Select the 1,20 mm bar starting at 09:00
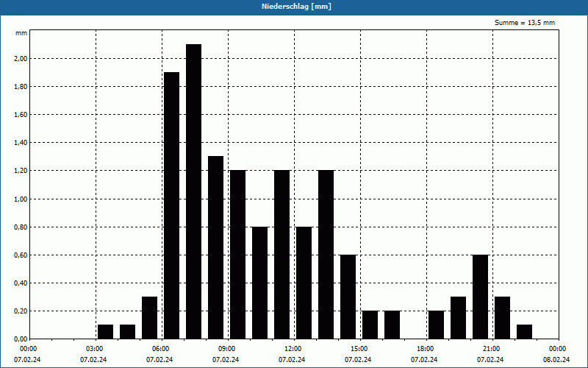The width and height of the screenshot is (588, 368). pyautogui.click(x=237, y=255)
